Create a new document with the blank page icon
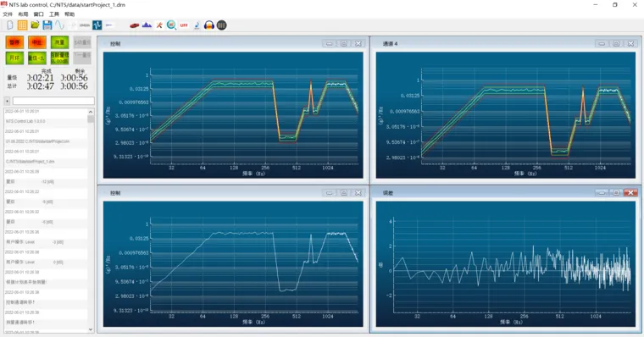The height and width of the screenshot is (337, 644). pos(10,25)
